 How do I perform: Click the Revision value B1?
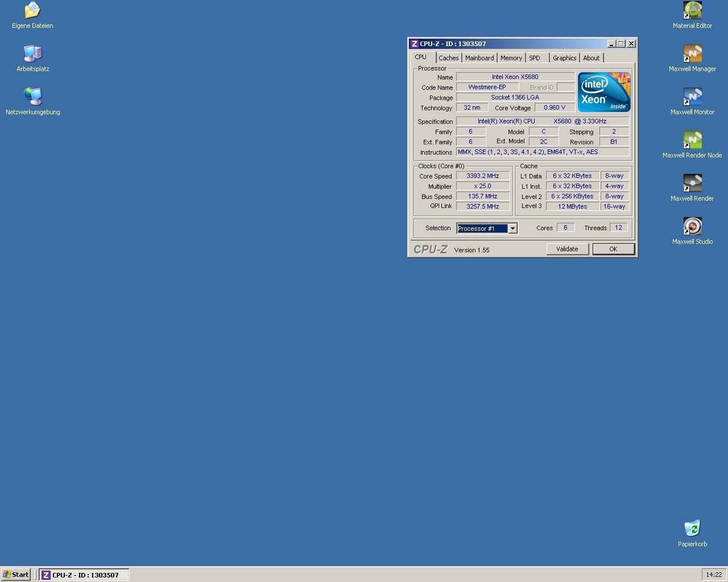[614, 142]
